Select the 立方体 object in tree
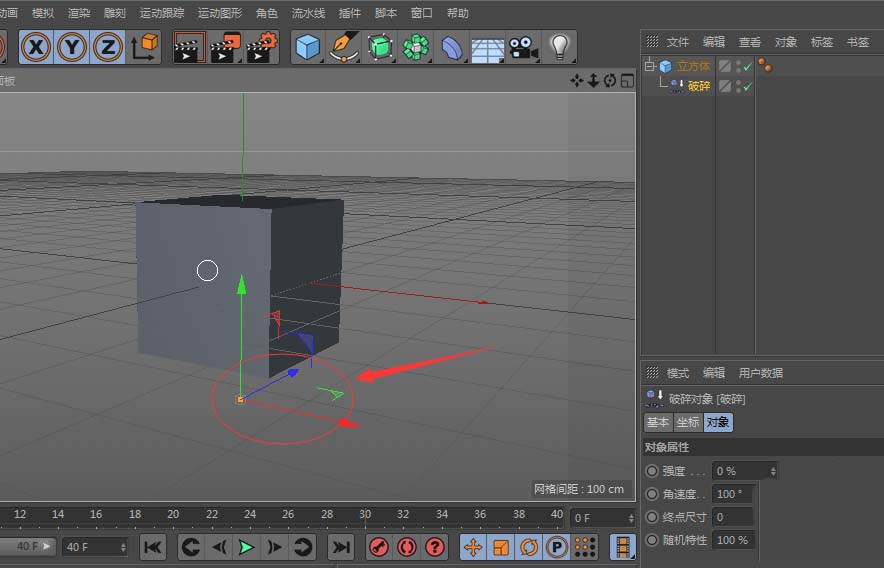884x568 pixels. click(x=693, y=66)
